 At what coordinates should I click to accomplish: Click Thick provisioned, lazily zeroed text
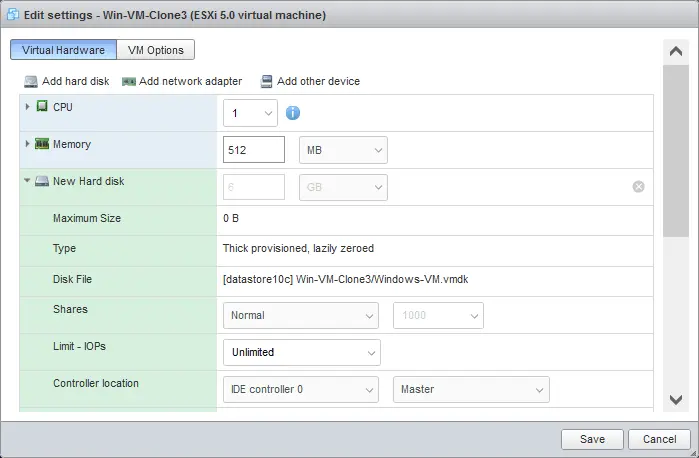298,248
